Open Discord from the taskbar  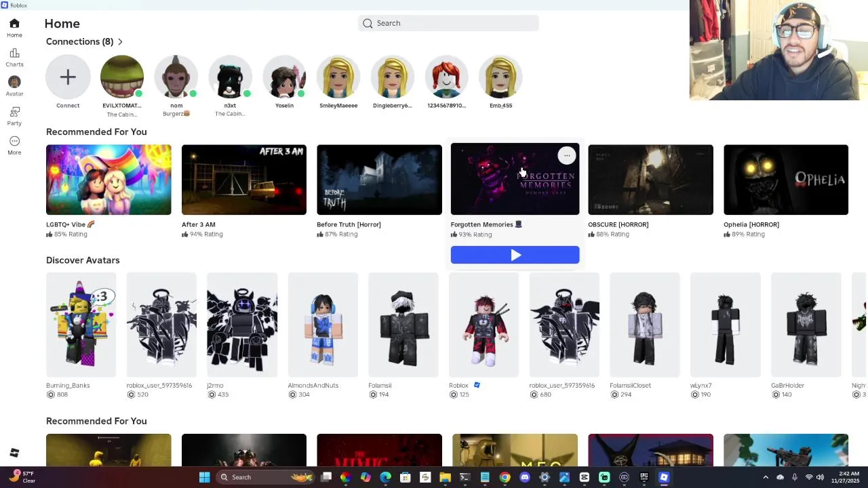(524, 477)
